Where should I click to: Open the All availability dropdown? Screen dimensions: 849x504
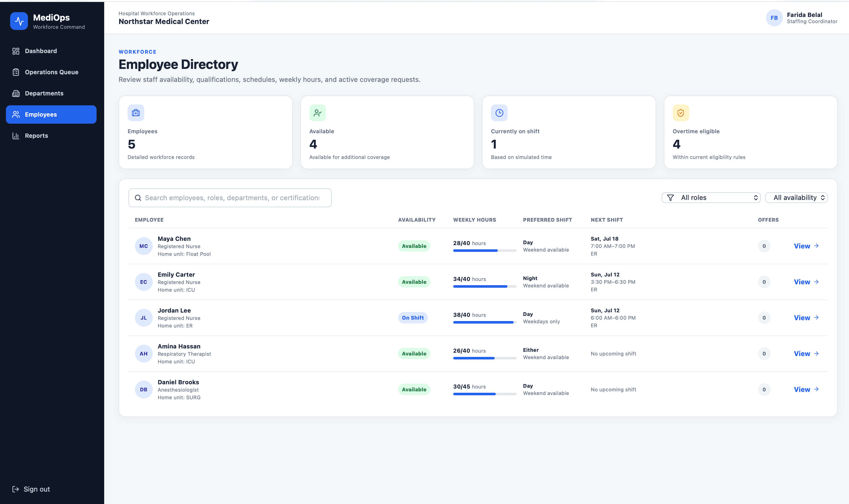[796, 198]
